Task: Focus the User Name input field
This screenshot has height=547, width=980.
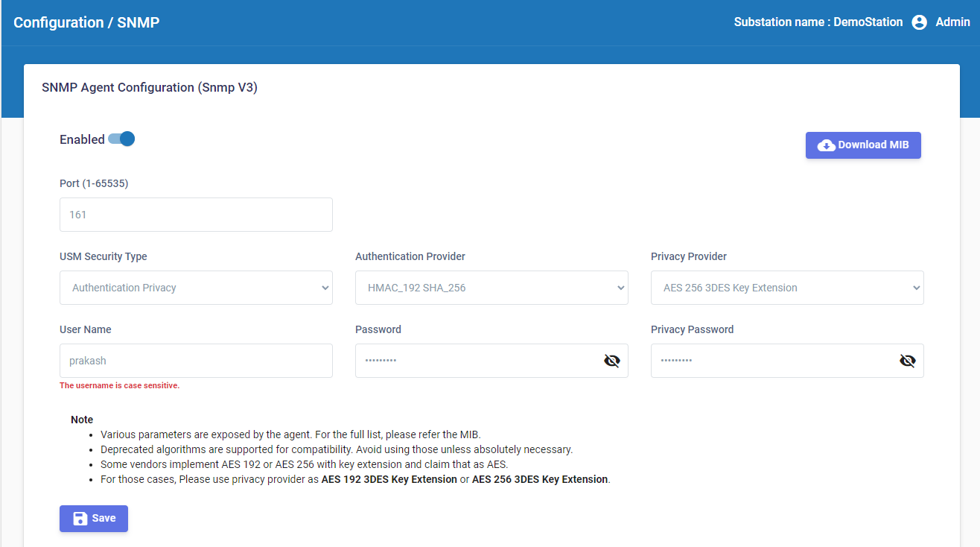Action: point(196,361)
